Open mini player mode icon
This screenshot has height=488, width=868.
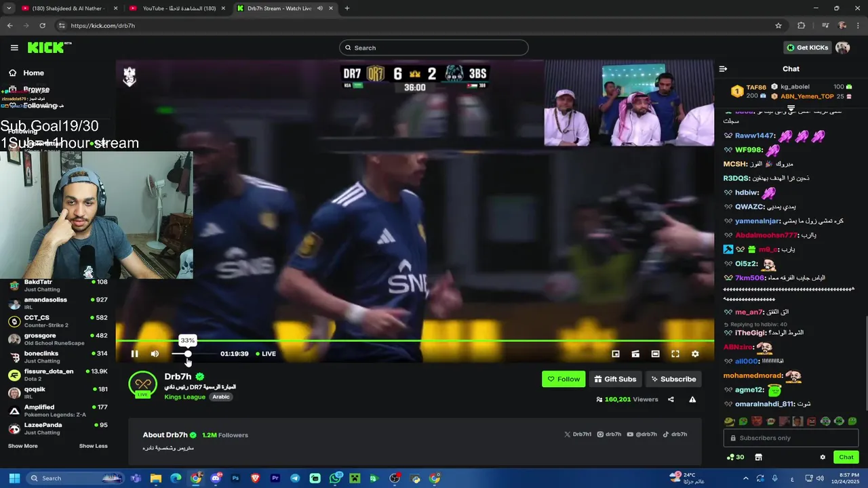pyautogui.click(x=616, y=354)
